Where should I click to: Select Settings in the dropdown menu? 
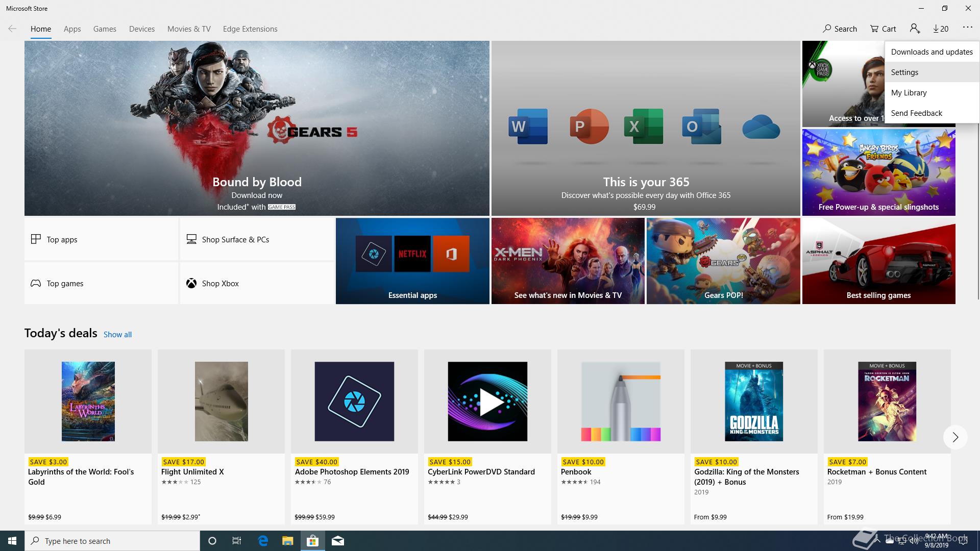click(932, 72)
